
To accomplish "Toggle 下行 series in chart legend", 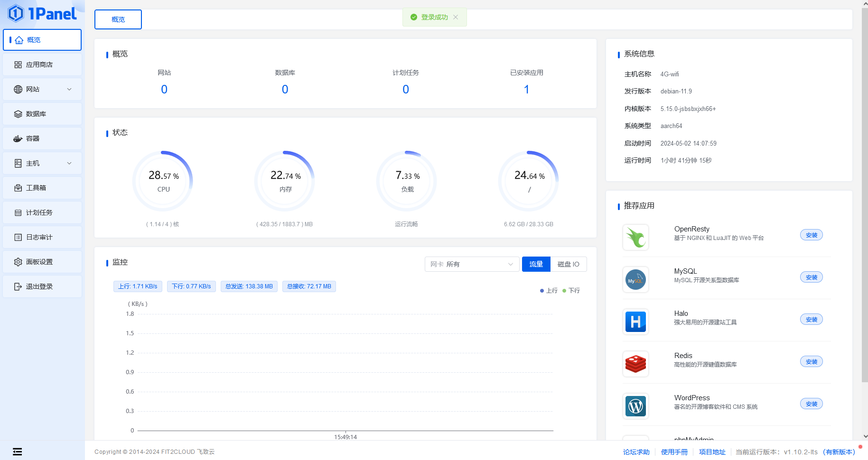I will tap(571, 291).
